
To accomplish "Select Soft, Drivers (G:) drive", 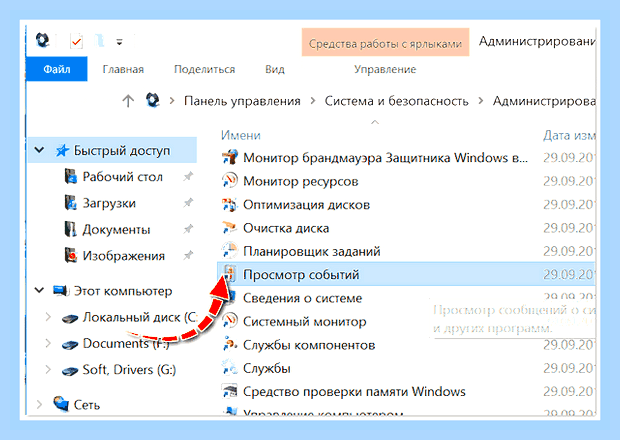I will pos(129,370).
